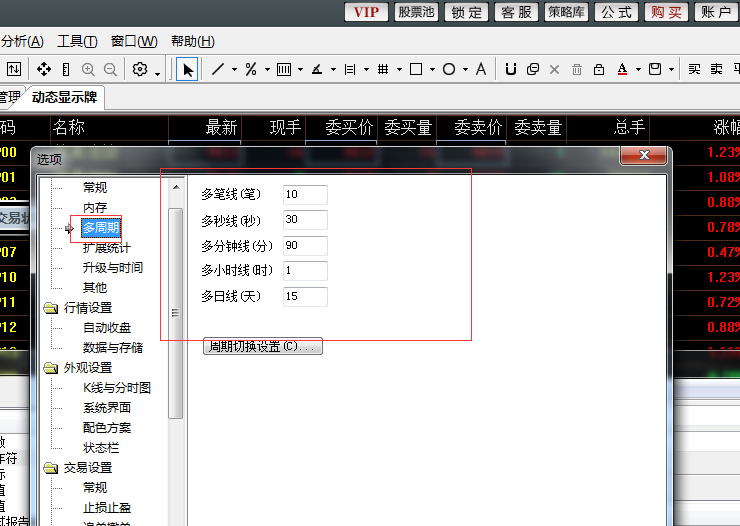The image size is (740, 526).
Task: Open dropdown arrow next to gear icon
Action: [x=157, y=73]
